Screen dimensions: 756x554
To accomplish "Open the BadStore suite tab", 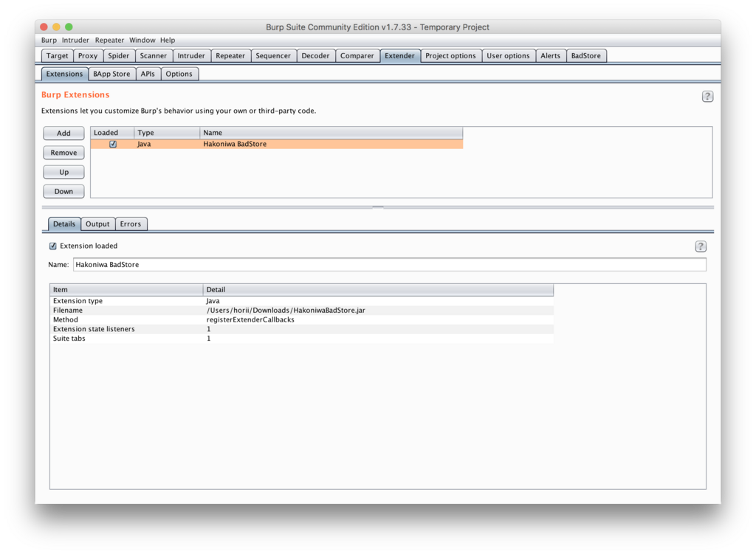I will pos(585,56).
